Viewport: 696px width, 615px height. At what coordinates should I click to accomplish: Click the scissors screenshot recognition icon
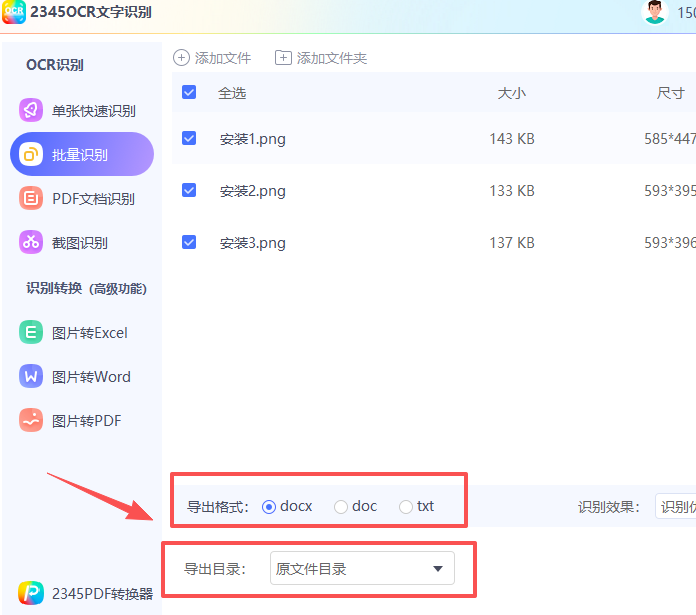click(31, 242)
